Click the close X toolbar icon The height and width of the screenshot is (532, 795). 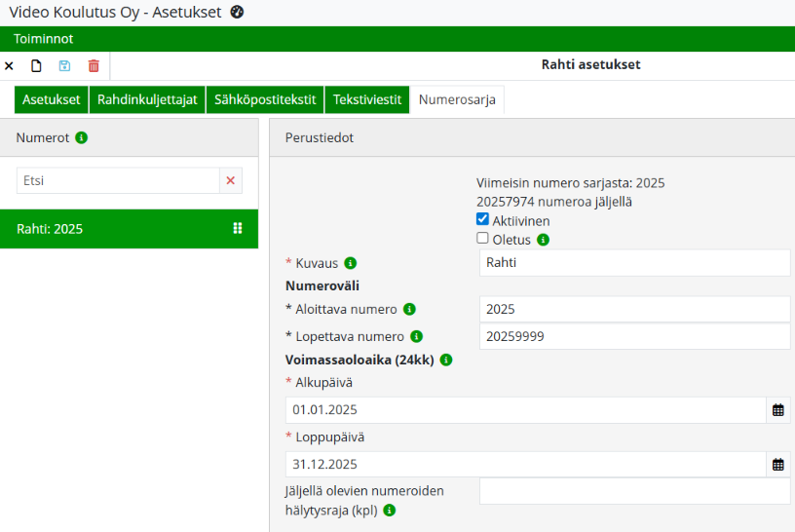10,66
